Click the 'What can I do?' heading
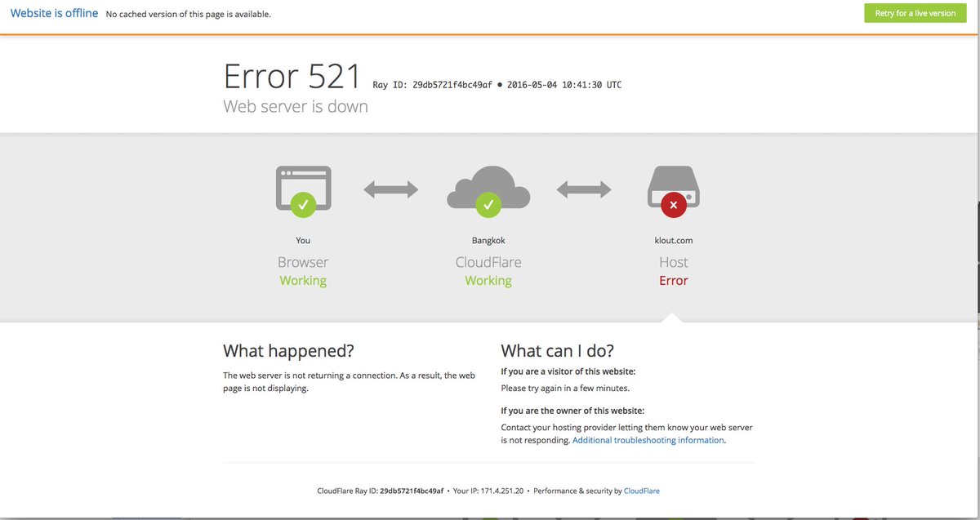 click(x=557, y=351)
